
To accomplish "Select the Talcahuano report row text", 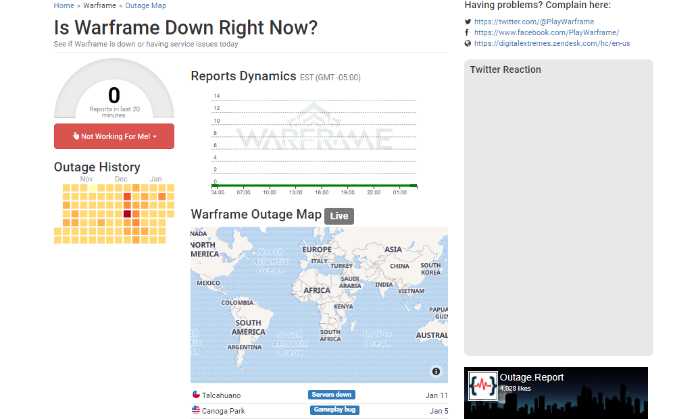I will pyautogui.click(x=221, y=395).
